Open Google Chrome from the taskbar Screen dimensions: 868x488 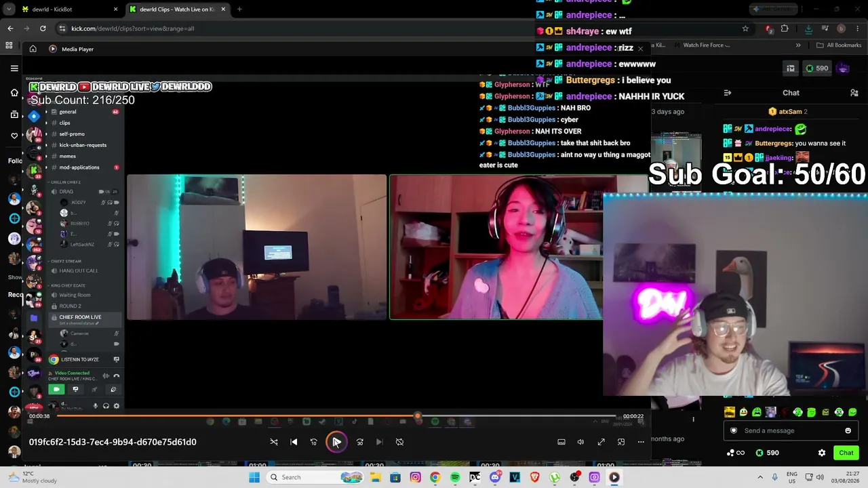coord(435,477)
